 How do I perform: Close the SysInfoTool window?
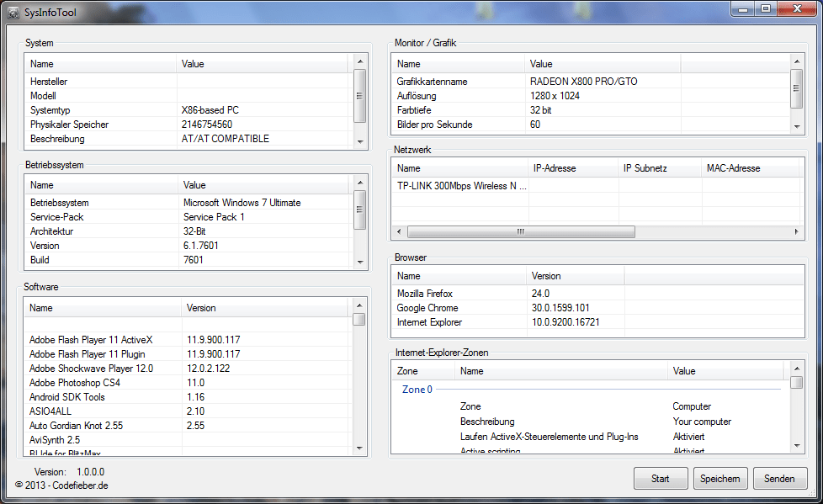pos(797,9)
